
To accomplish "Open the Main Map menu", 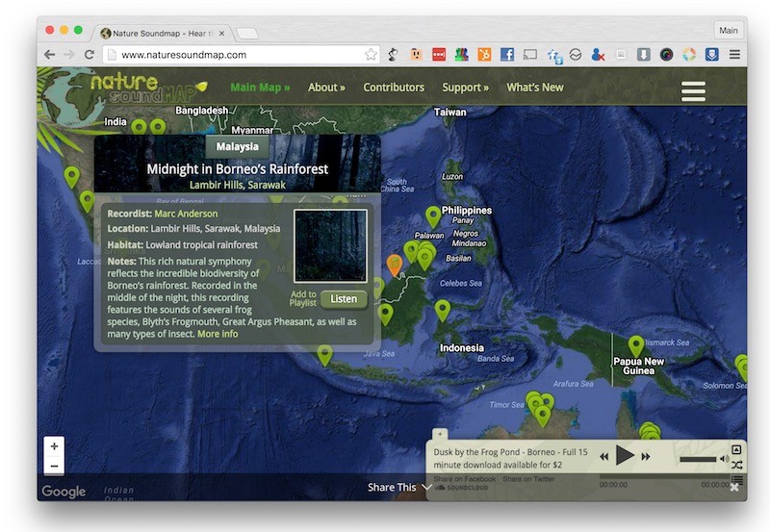I will (260, 88).
